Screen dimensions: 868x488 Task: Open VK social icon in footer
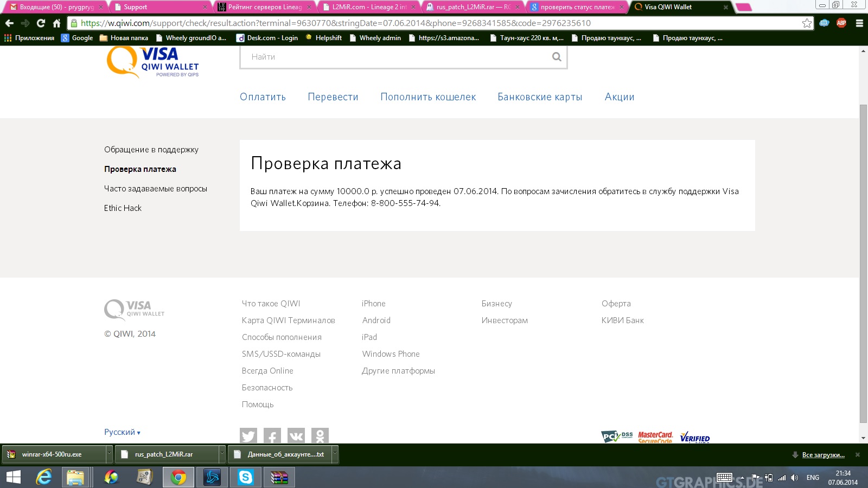pos(296,435)
